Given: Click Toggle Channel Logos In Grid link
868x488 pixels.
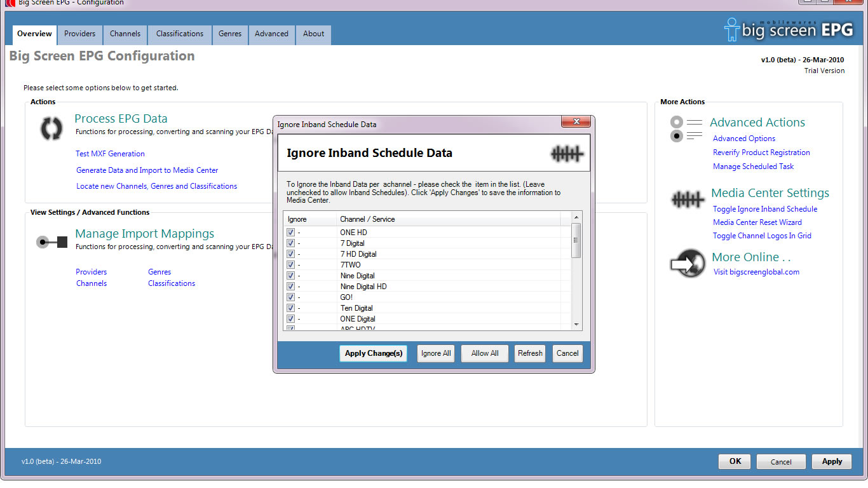Looking at the screenshot, I should pos(762,236).
